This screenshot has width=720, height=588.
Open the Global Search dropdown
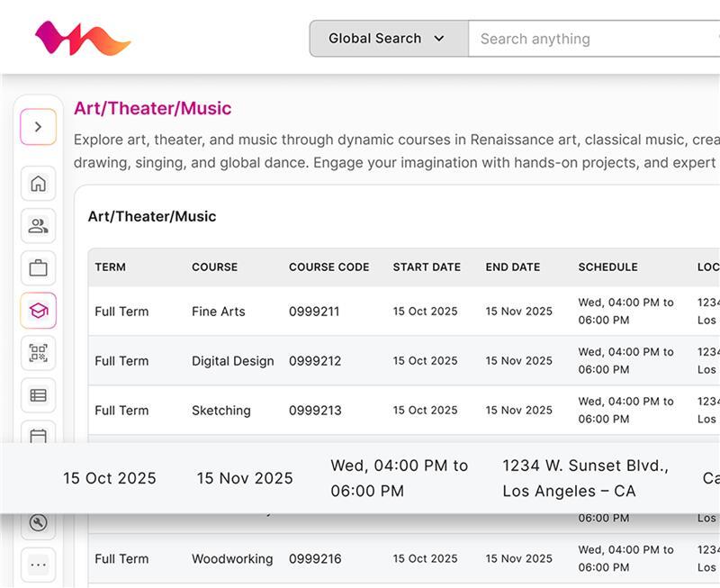[388, 39]
